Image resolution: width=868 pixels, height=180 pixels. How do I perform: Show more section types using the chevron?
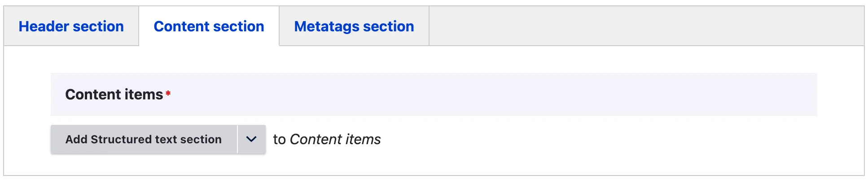tap(251, 139)
